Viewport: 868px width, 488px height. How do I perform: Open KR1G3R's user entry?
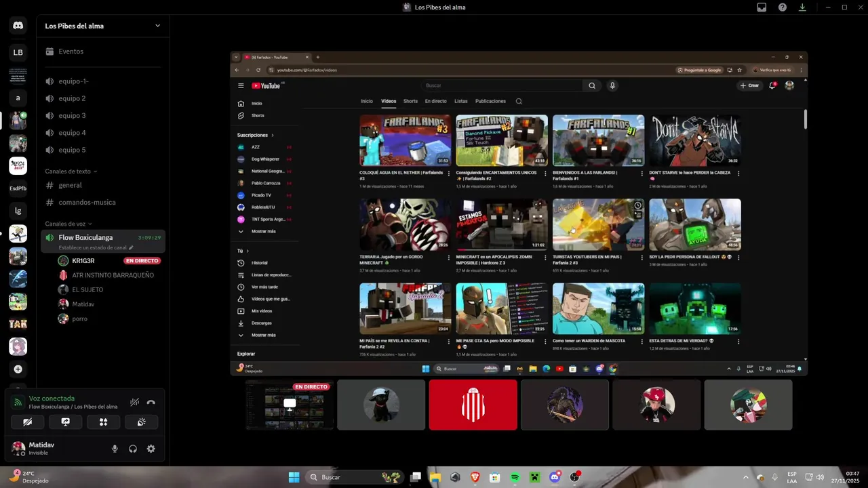click(x=108, y=260)
